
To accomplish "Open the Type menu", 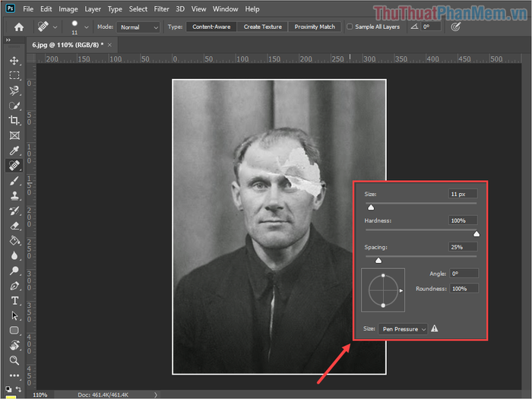I will pos(115,9).
